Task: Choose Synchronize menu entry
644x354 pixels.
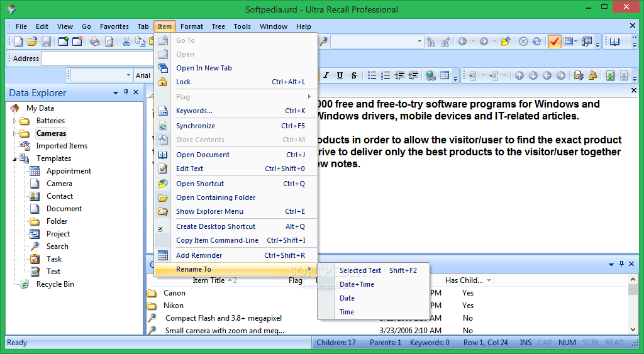Action: [236, 126]
